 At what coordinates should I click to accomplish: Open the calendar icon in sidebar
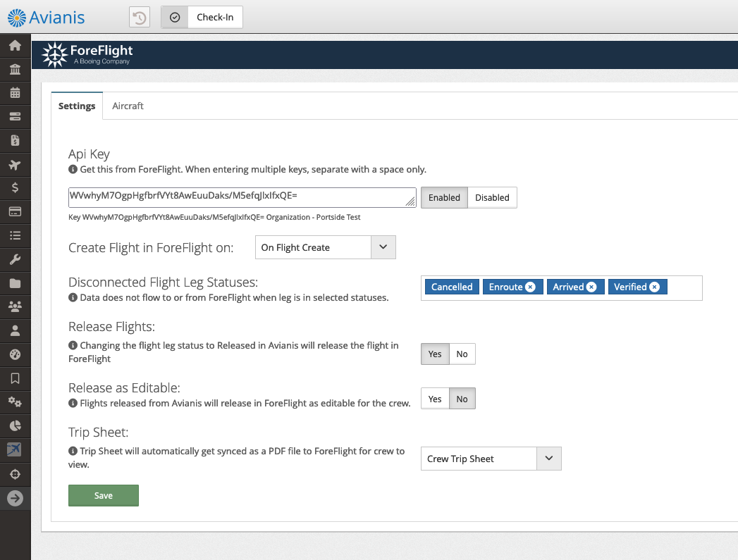[x=15, y=93]
